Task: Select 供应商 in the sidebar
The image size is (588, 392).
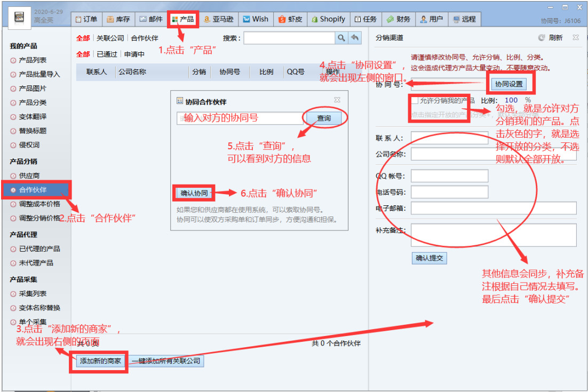Action: (x=29, y=175)
